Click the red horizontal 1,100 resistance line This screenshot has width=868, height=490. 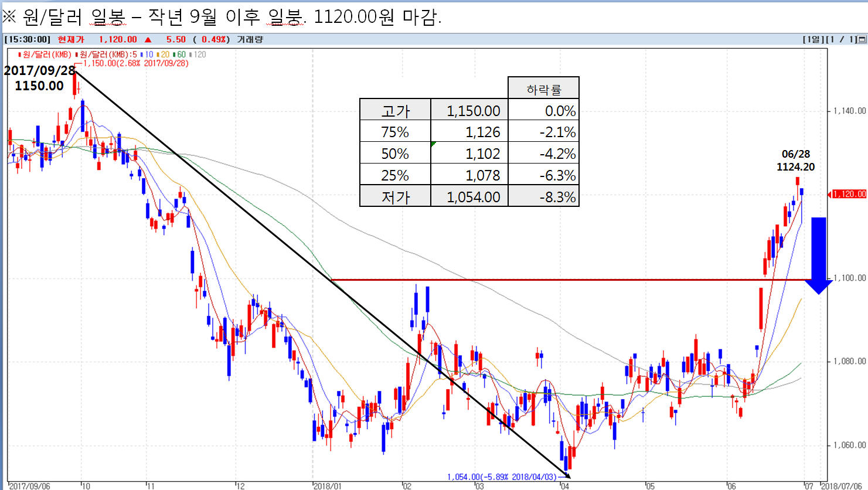tap(527, 280)
